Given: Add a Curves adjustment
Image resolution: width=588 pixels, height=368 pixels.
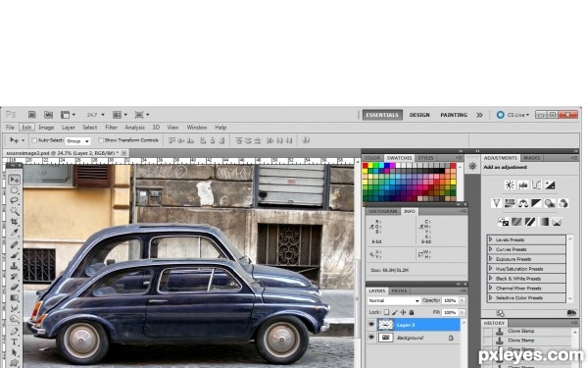Looking at the screenshot, I should click(537, 184).
